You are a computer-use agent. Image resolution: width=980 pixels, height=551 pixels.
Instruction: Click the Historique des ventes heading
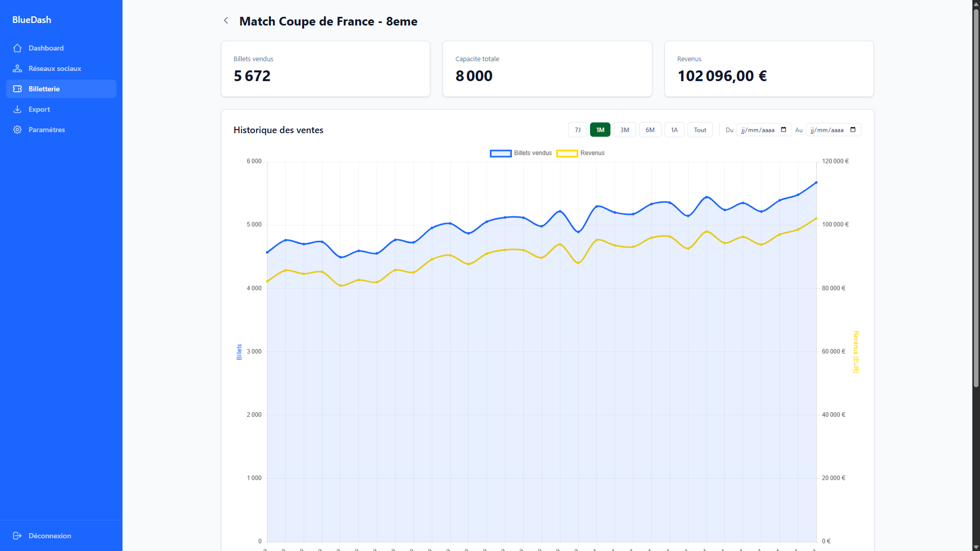pyautogui.click(x=278, y=130)
